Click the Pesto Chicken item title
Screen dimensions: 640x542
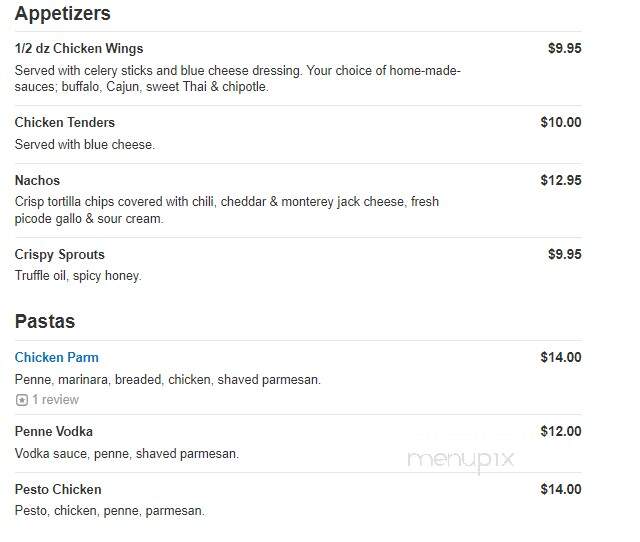click(58, 489)
